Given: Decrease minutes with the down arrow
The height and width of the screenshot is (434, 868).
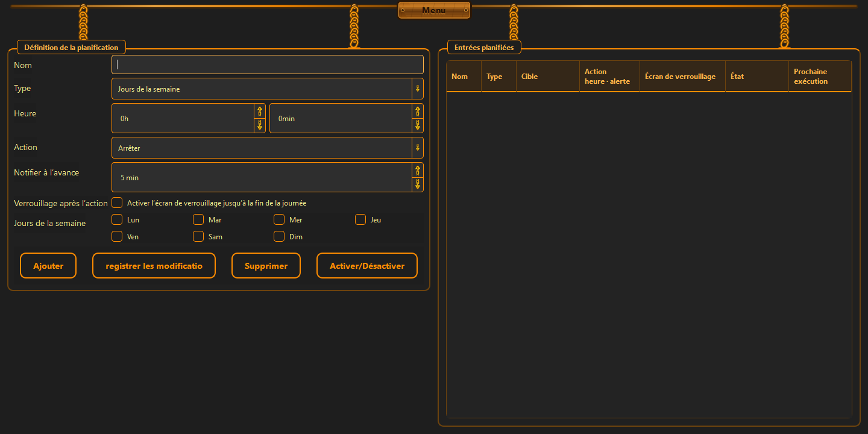Looking at the screenshot, I should pyautogui.click(x=418, y=125).
